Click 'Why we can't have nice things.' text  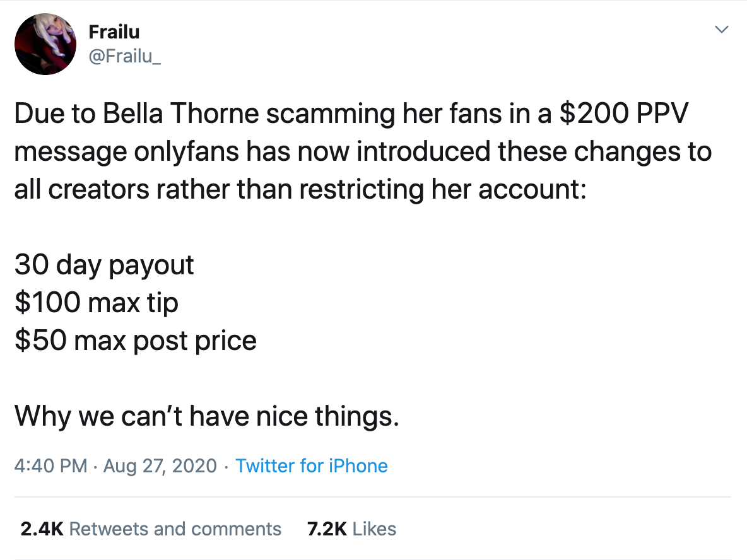[x=207, y=416]
